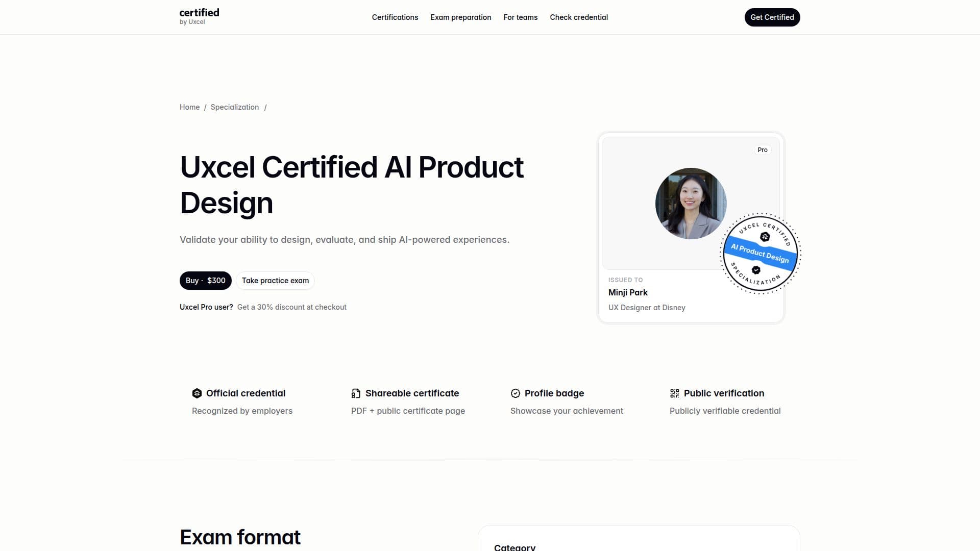The image size is (980, 551).
Task: Click the Uxcel Pro user? text
Action: (x=206, y=307)
